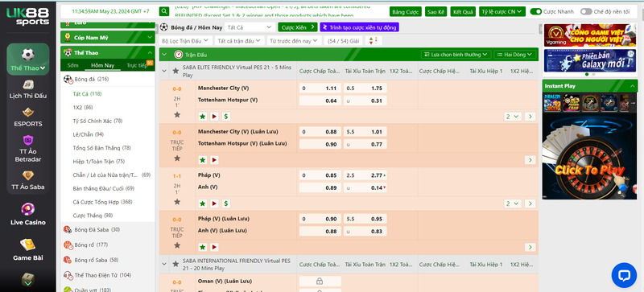644x292 pixels.
Task: Switch to the Hôm Nay tab
Action: tap(103, 65)
